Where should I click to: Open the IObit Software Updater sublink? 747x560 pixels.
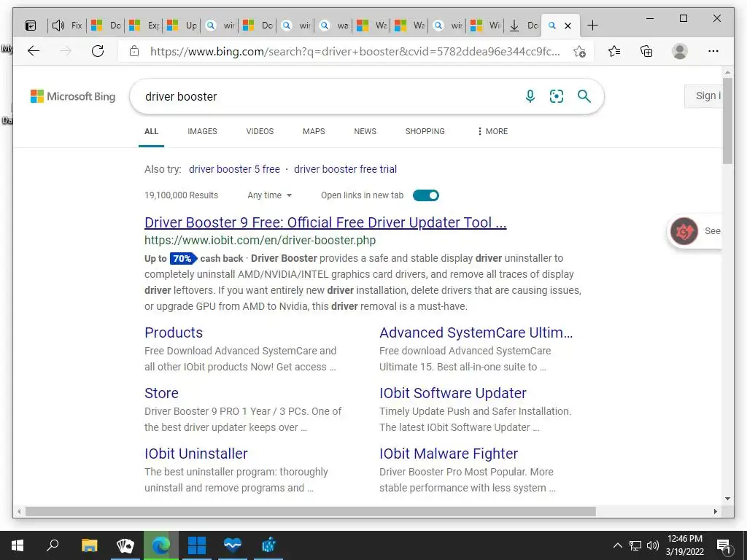click(x=452, y=393)
